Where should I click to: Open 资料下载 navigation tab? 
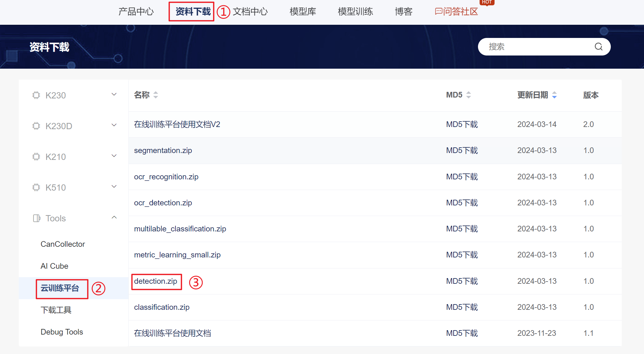point(193,12)
